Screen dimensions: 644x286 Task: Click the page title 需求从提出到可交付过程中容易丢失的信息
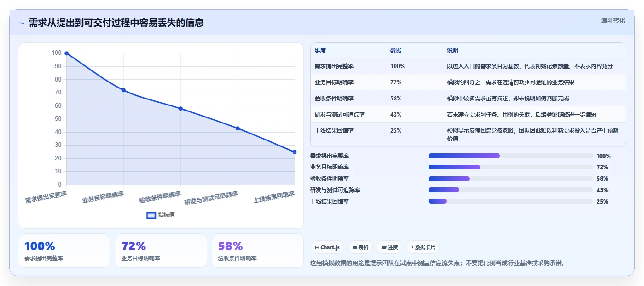pos(116,23)
